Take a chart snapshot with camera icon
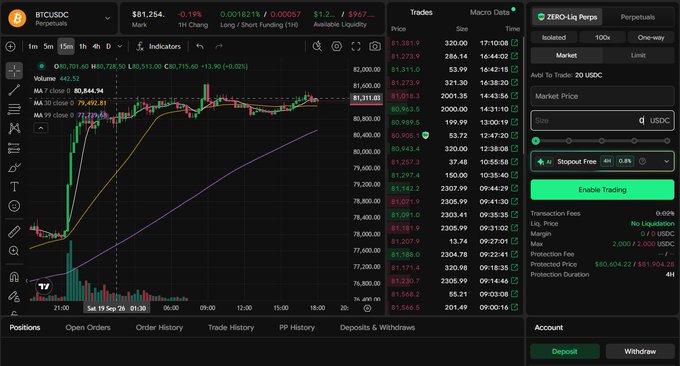Screen dimensions: 680x366 [375, 46]
